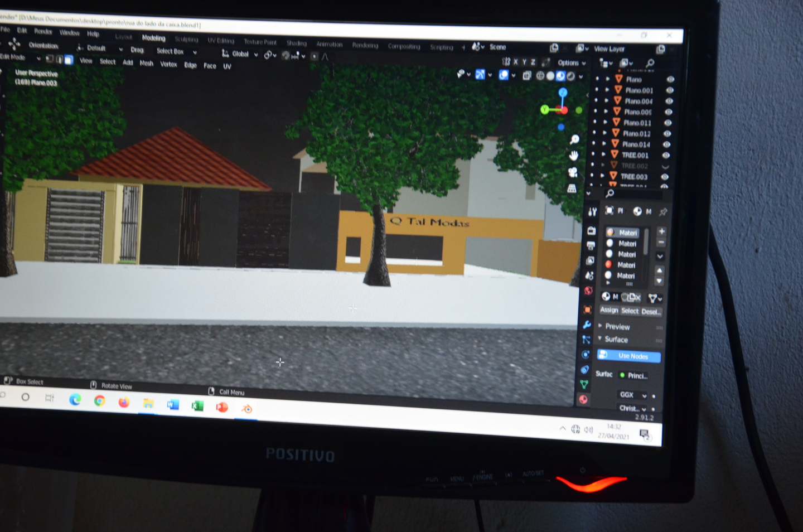
Task: Click the zoom magnifier viewport gizmo
Action: pyautogui.click(x=574, y=139)
